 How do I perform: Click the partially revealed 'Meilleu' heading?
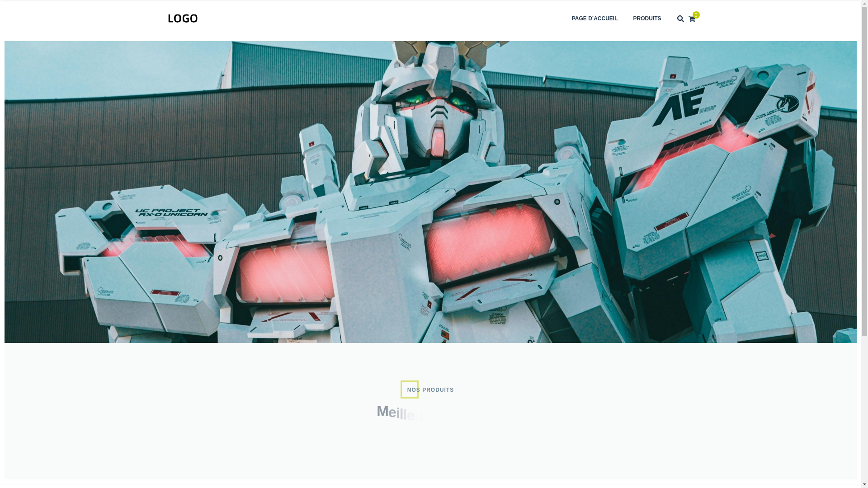pos(400,413)
